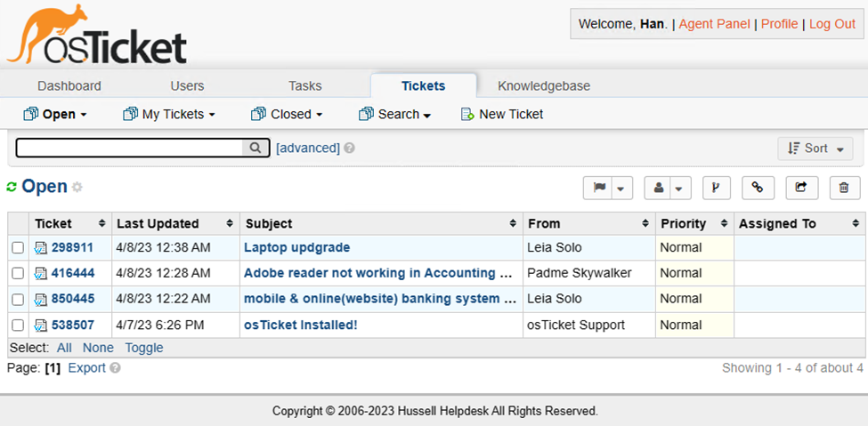Sort by Priority column arrows

tap(724, 223)
